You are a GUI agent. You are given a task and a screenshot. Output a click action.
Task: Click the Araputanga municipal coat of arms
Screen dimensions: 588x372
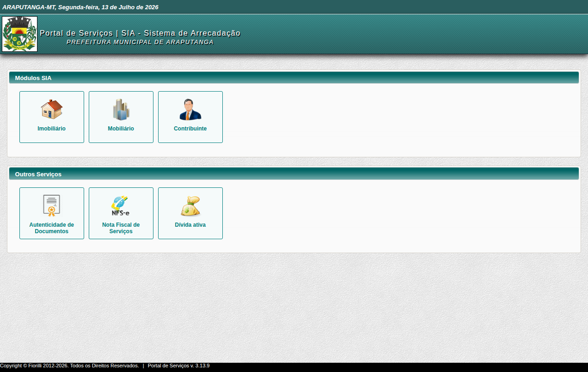(19, 34)
